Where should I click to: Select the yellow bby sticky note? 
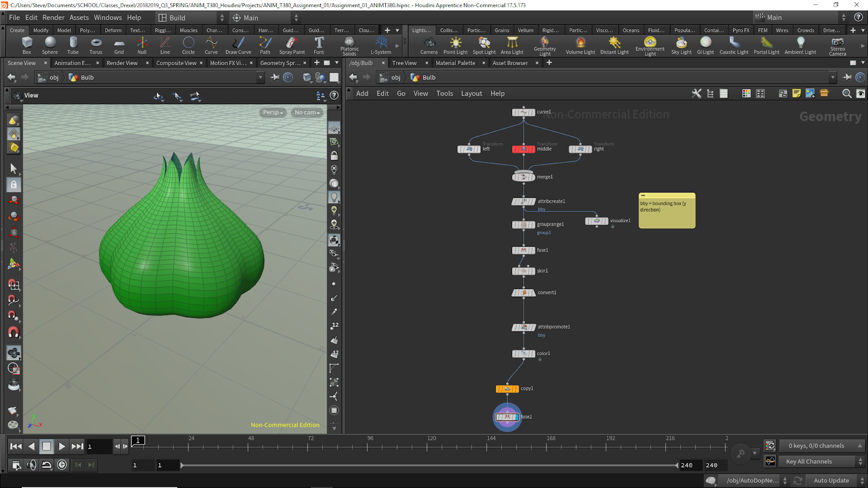[x=667, y=211]
